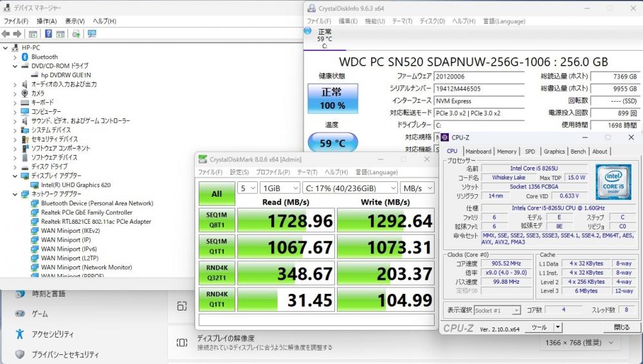Click the accessibility icon in Settings sidebar
This screenshot has width=643, height=364.
19,334
